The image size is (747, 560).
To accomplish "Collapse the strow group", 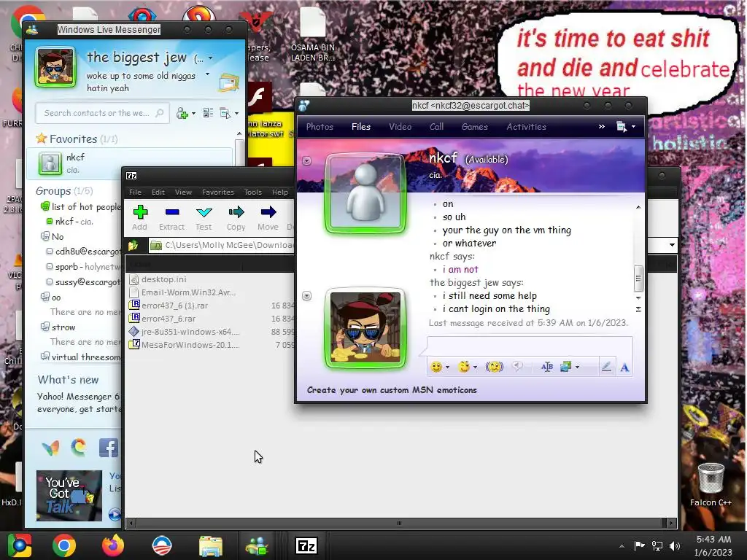I will click(x=45, y=327).
